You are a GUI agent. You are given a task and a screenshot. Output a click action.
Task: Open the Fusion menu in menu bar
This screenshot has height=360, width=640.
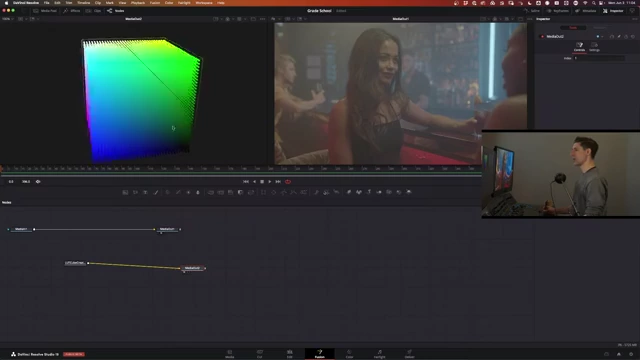click(x=155, y=3)
